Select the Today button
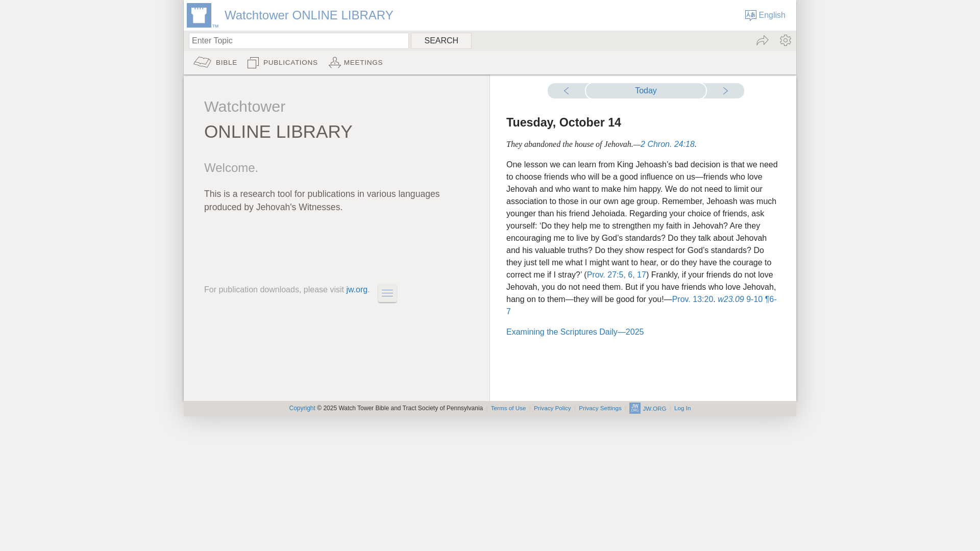 tap(646, 91)
